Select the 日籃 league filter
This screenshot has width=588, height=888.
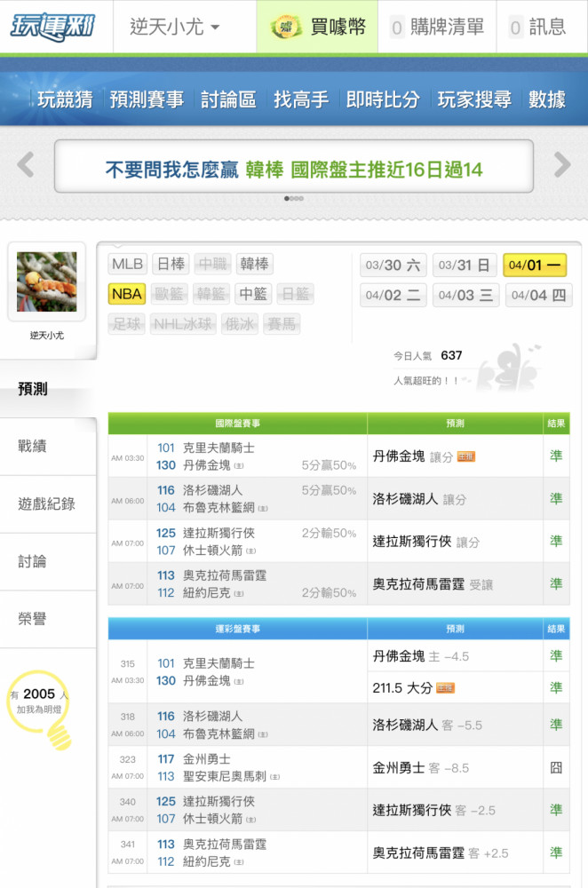point(295,294)
